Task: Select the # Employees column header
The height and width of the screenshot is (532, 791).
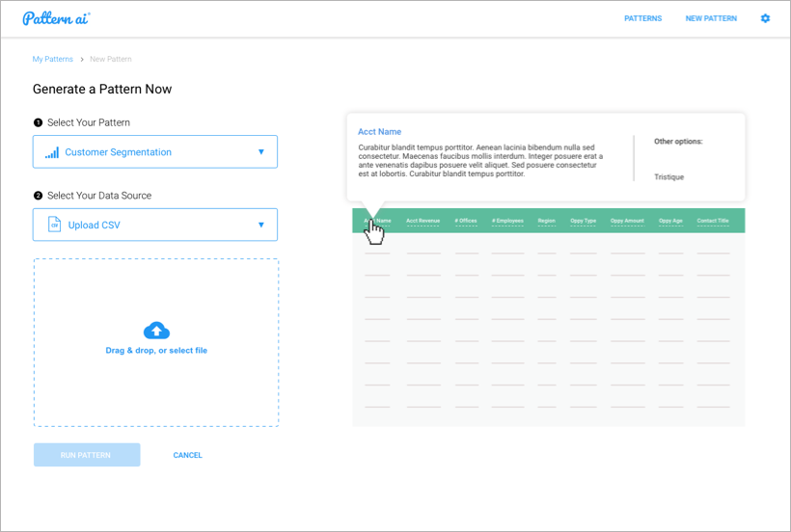Action: 507,221
